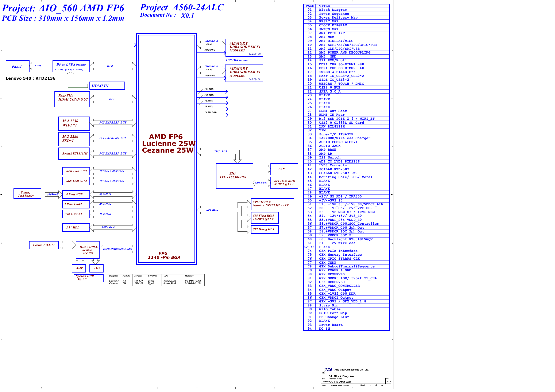Click the LPC BUS arrow label
Screen dimensions: 555x392
pos(220,152)
